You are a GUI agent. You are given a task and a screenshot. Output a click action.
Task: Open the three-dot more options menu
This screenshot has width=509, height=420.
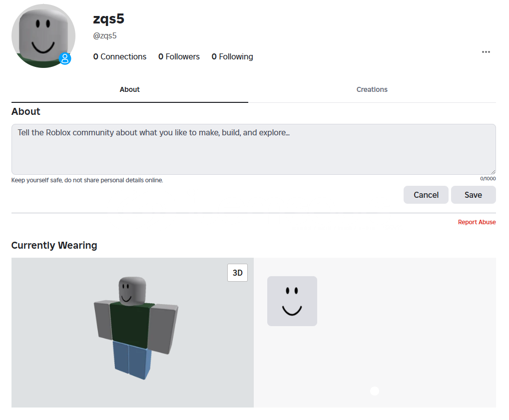coord(486,52)
